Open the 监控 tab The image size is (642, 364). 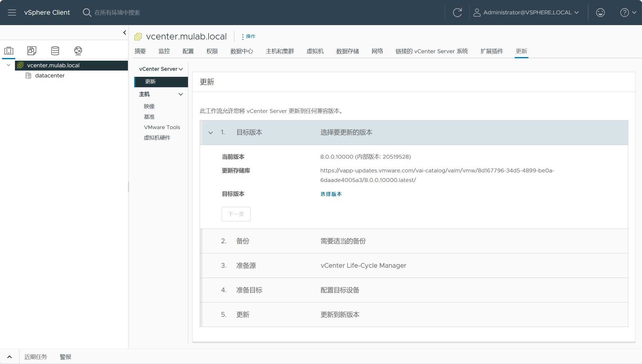tap(164, 51)
